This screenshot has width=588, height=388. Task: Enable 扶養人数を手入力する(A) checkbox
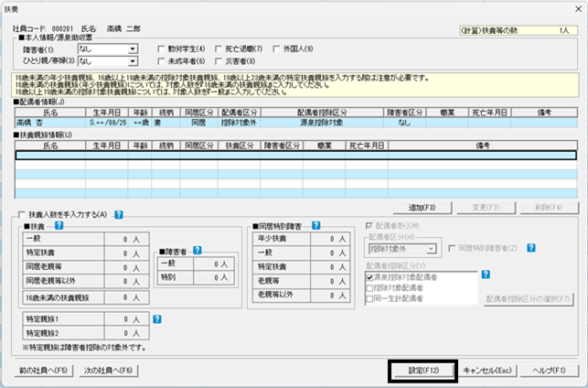click(22, 215)
